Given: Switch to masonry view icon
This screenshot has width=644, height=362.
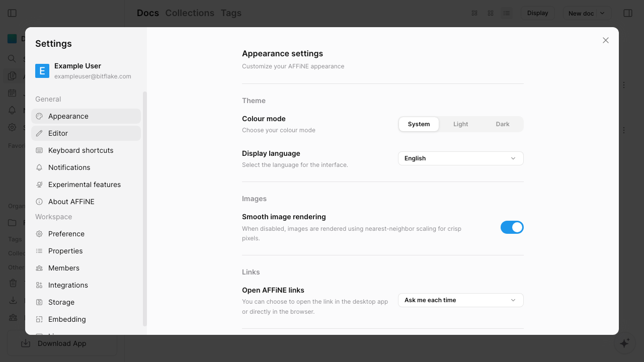Looking at the screenshot, I should click(474, 13).
